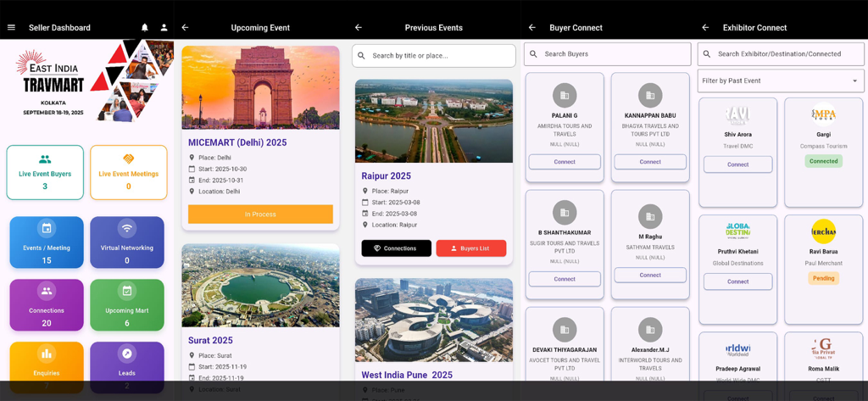
Task: Click the Buyers List button for Raipur 2025
Action: tap(471, 248)
